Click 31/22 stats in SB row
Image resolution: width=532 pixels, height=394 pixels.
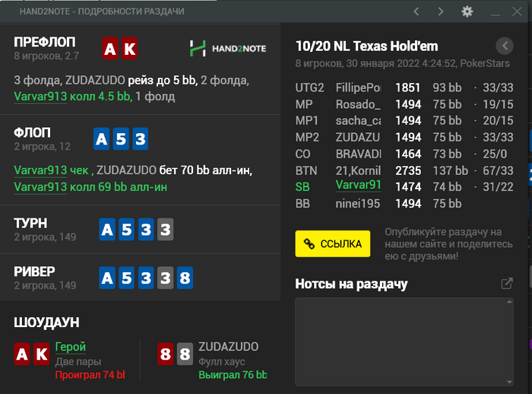[498, 187]
